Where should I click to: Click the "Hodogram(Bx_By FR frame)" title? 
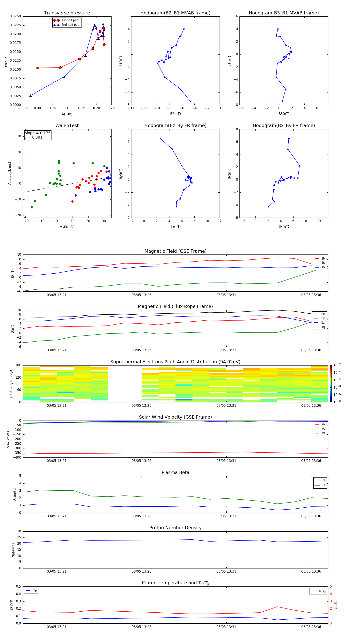[x=284, y=125]
